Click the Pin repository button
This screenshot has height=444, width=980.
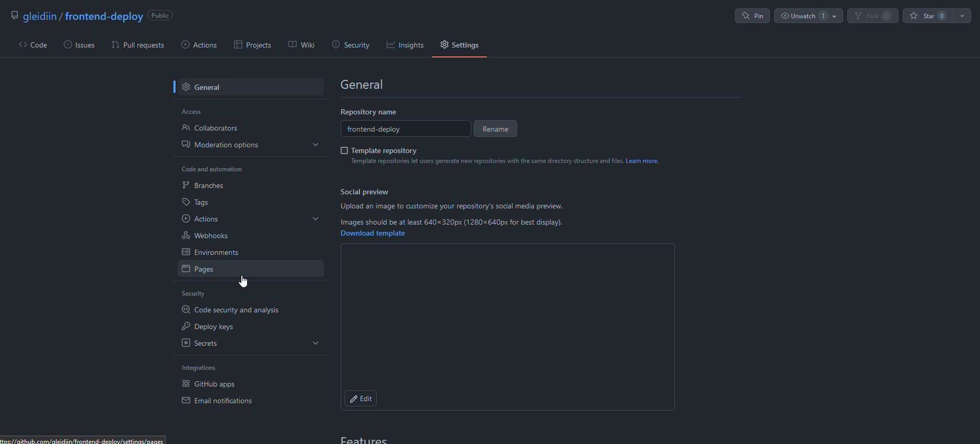(x=752, y=16)
